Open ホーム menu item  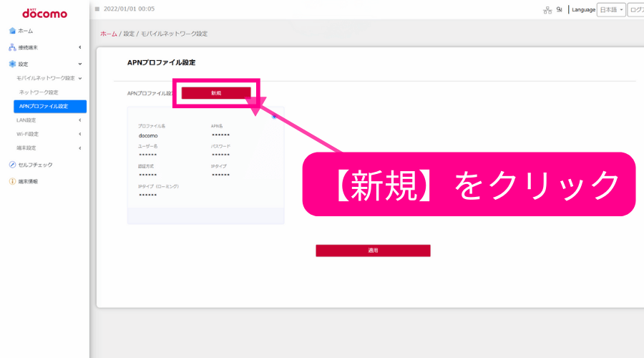(26, 31)
